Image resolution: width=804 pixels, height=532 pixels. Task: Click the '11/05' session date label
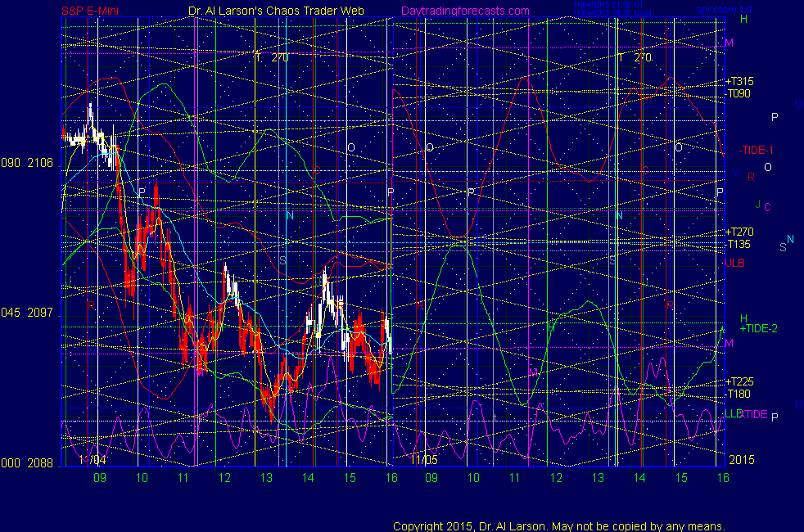coord(424,460)
